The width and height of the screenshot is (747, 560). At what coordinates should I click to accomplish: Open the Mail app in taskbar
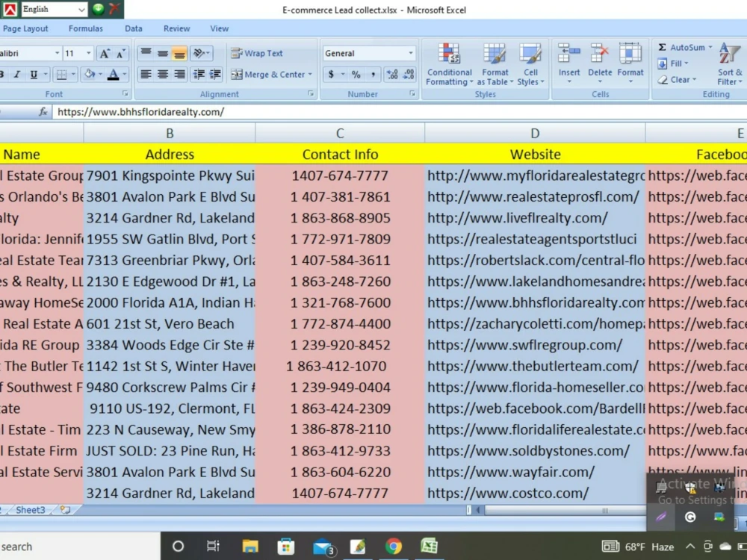[324, 547]
